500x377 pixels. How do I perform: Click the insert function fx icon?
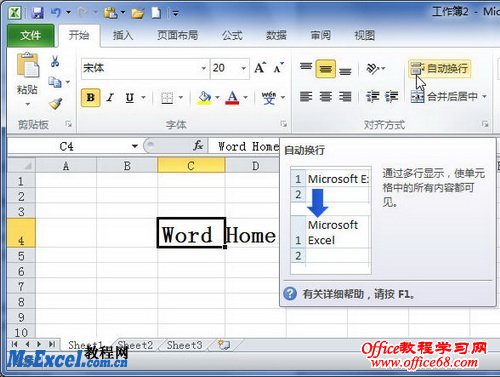(x=198, y=146)
